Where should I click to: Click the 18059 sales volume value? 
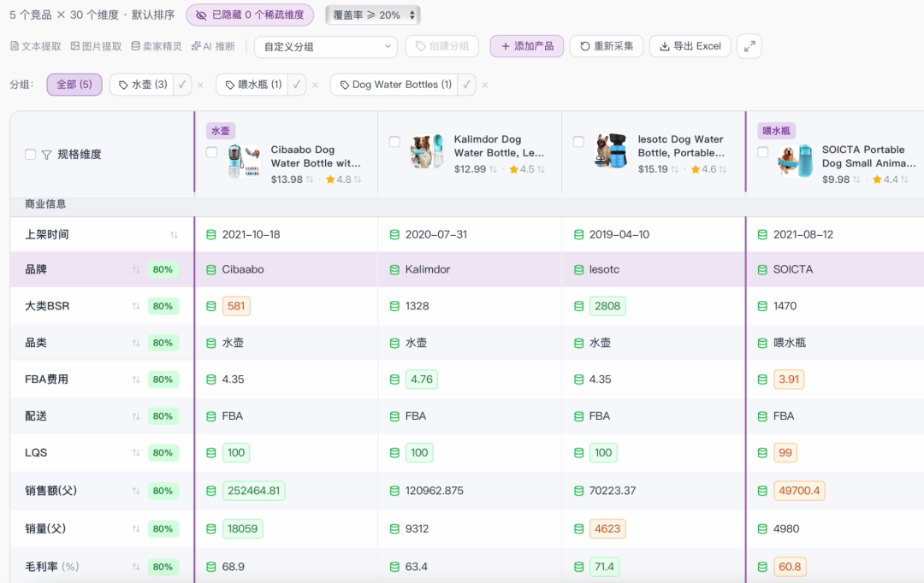coord(243,529)
